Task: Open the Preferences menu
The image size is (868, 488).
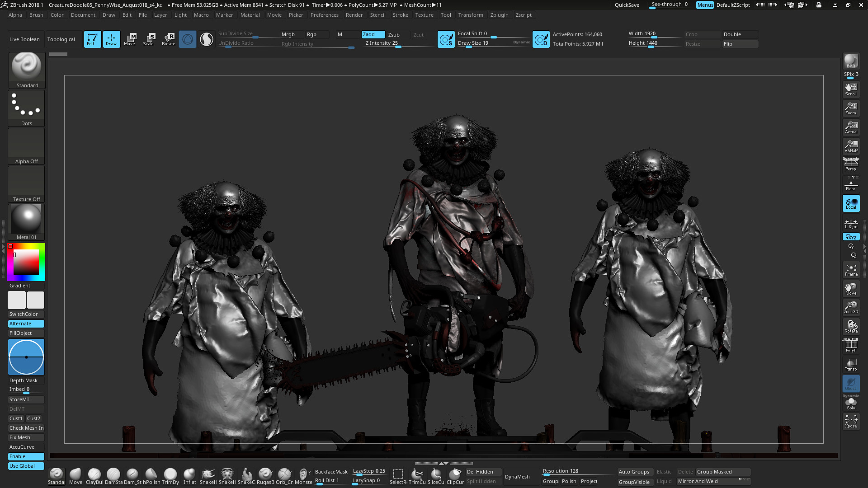Action: 324,15
